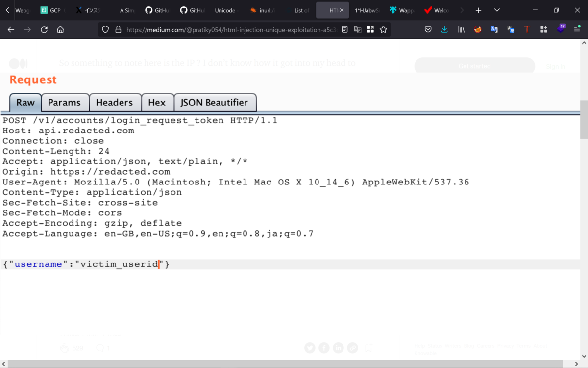Bookmark this page with the star icon

pyautogui.click(x=383, y=30)
